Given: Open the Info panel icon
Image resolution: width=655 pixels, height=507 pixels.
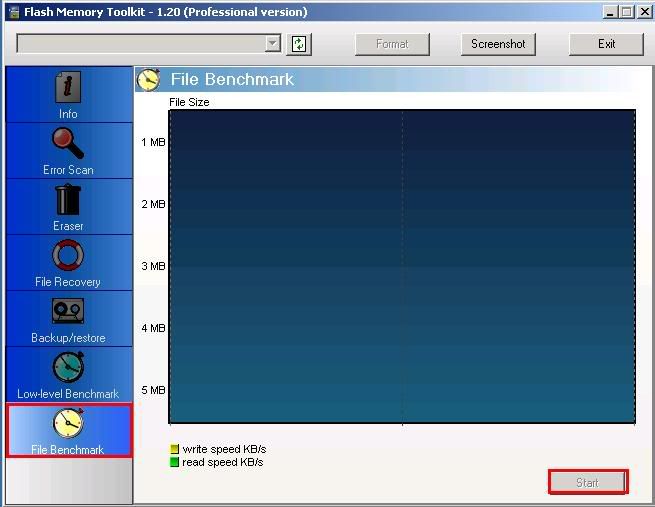Looking at the screenshot, I should pyautogui.click(x=68, y=87).
